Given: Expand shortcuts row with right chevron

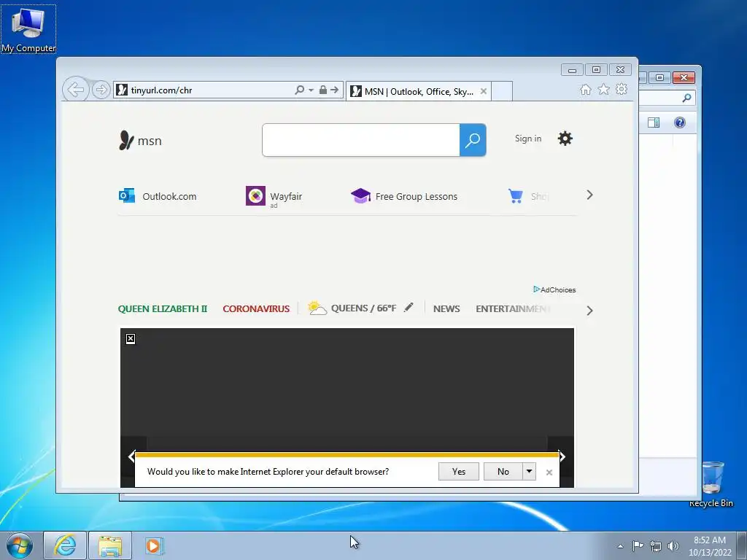Looking at the screenshot, I should [589, 195].
